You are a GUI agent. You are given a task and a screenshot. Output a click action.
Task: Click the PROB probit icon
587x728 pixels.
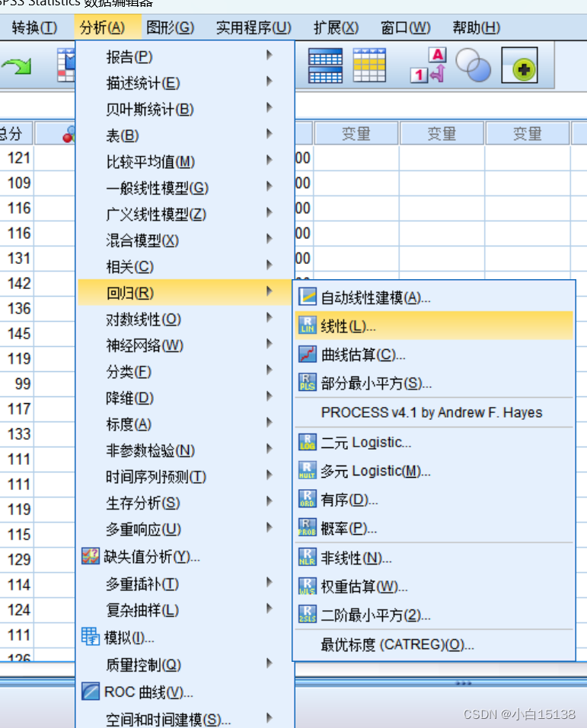tap(308, 529)
